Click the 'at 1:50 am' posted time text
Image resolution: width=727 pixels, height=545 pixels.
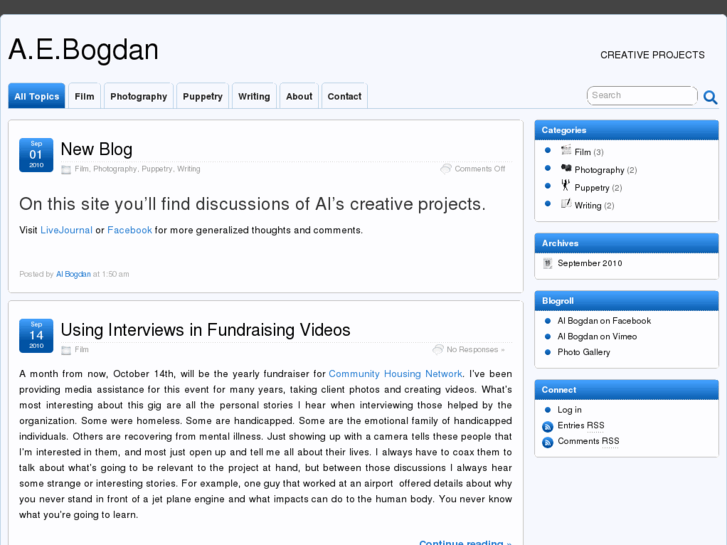coord(111,274)
